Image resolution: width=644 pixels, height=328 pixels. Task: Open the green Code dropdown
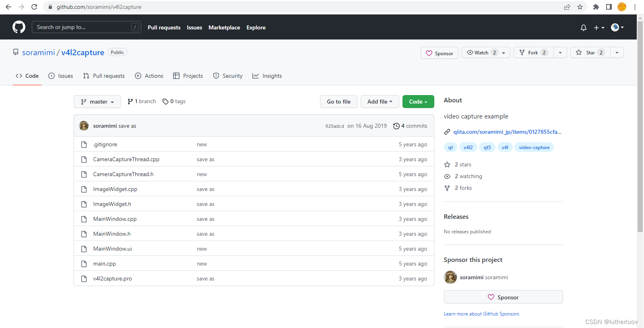[418, 102]
